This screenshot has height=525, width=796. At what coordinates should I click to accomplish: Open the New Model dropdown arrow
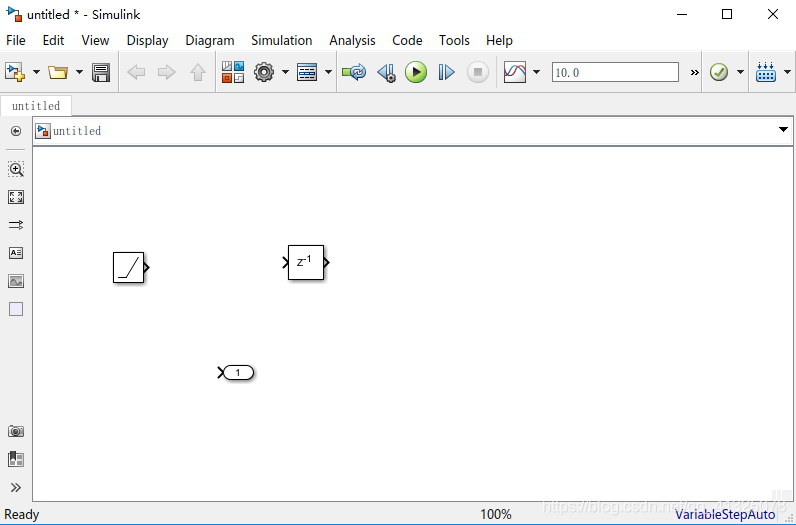tap(36, 72)
